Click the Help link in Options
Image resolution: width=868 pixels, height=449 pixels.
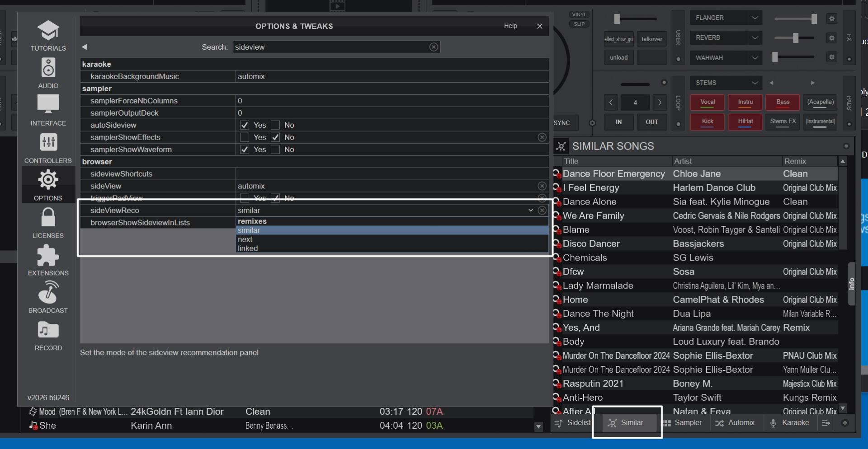click(x=510, y=26)
